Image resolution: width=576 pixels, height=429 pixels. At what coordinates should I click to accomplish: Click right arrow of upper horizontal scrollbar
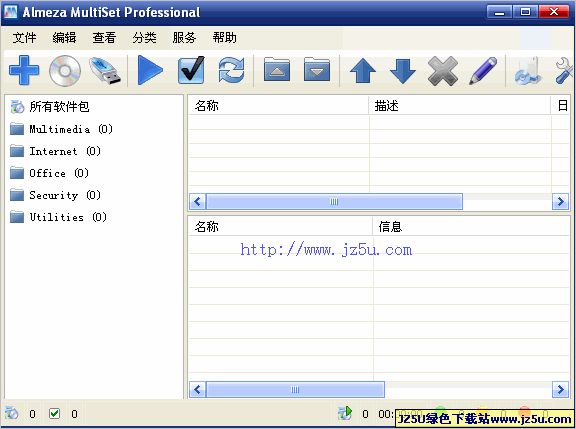[561, 201]
